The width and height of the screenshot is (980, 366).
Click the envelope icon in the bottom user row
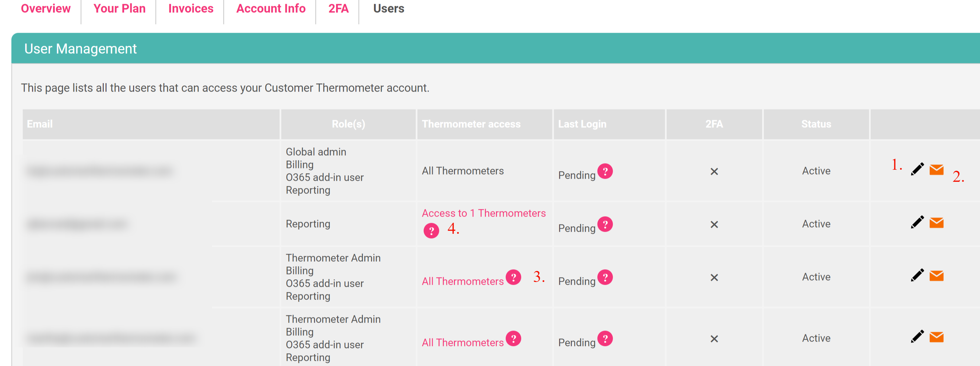[936, 337]
